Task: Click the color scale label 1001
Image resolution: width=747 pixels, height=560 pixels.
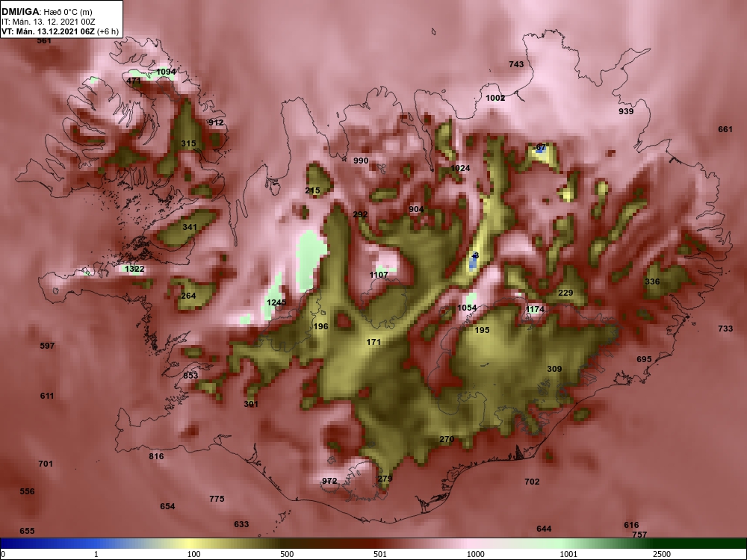Action: (569, 554)
